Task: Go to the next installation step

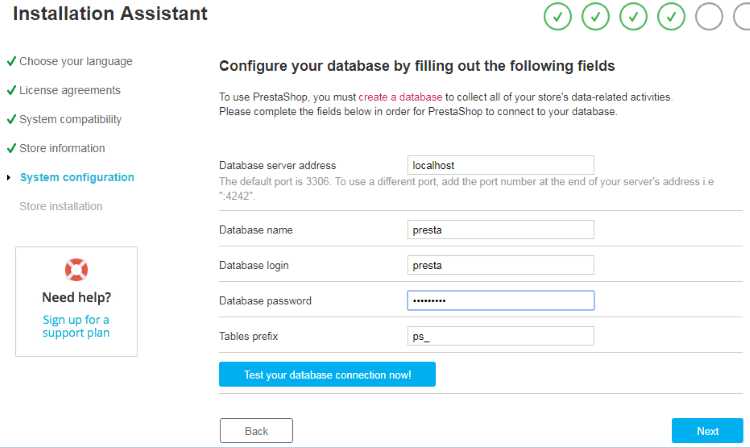Action: point(707,431)
